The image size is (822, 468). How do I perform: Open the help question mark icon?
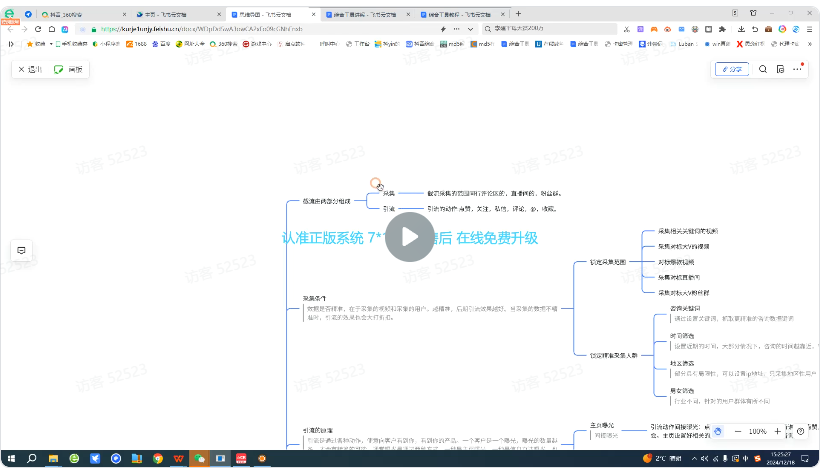click(x=801, y=431)
